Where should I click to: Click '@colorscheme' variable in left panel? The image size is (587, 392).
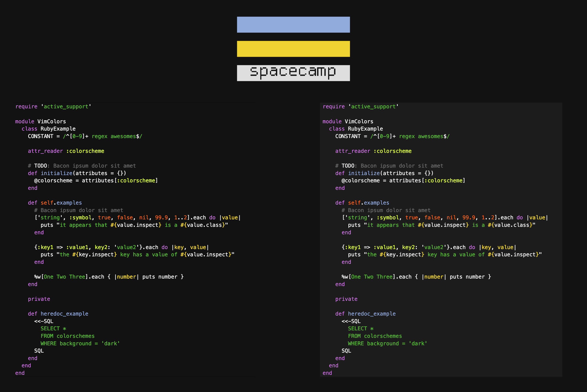tap(53, 181)
